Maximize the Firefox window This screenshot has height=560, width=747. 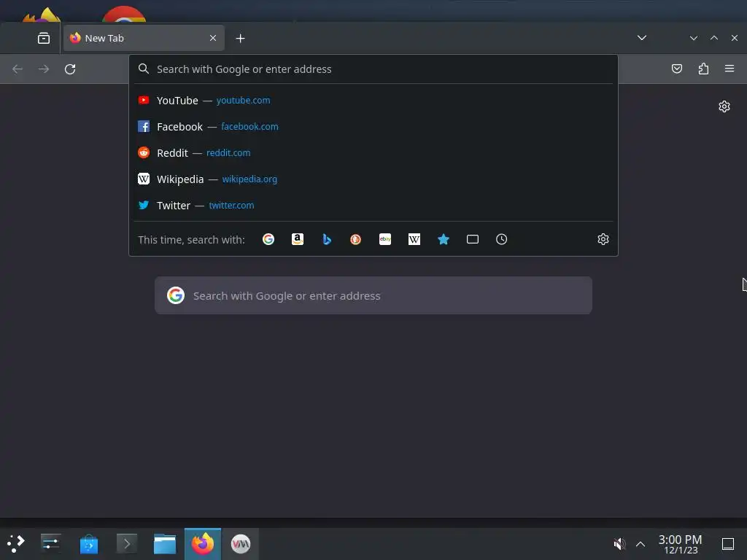(713, 38)
